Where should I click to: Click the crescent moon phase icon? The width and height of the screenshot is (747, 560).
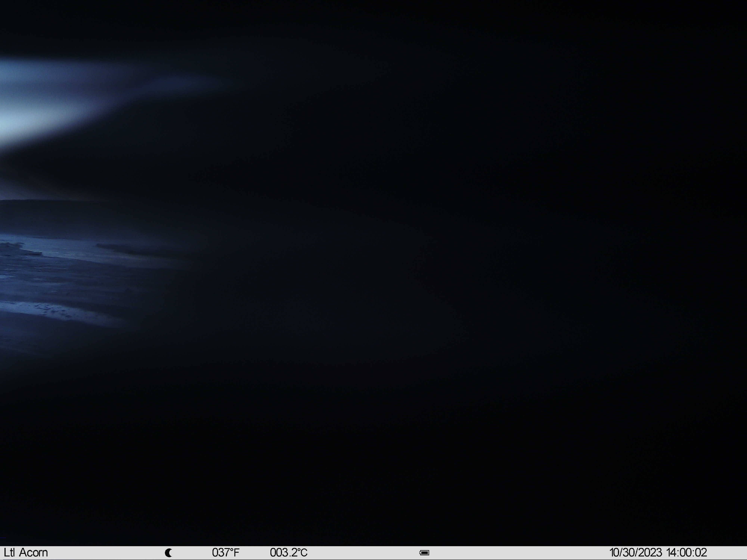[168, 553]
